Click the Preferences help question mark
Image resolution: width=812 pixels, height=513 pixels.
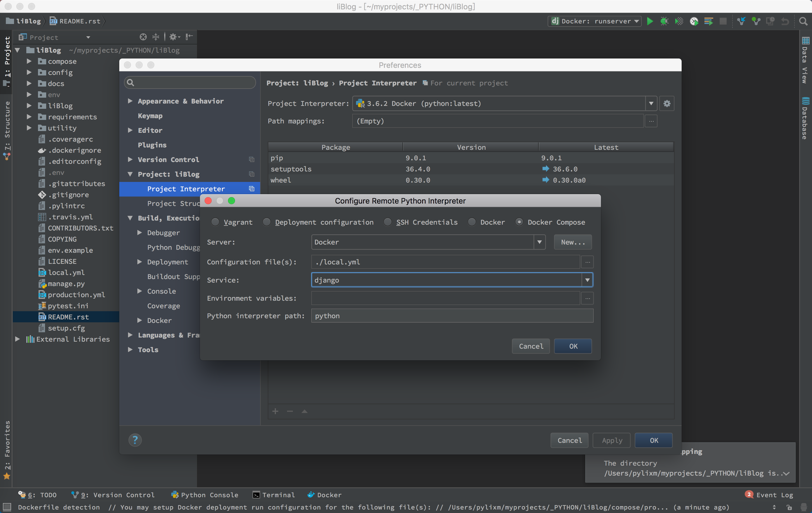[135, 440]
